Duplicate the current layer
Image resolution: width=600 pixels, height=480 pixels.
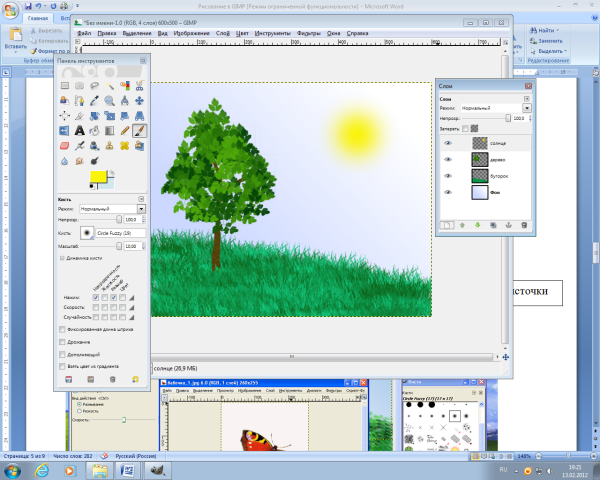493,225
